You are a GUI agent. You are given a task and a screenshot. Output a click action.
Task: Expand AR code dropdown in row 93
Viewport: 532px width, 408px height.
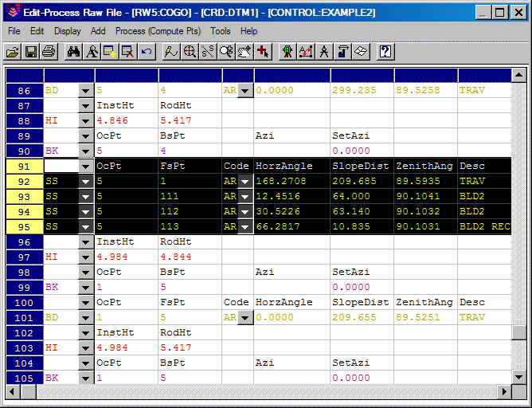(x=245, y=197)
